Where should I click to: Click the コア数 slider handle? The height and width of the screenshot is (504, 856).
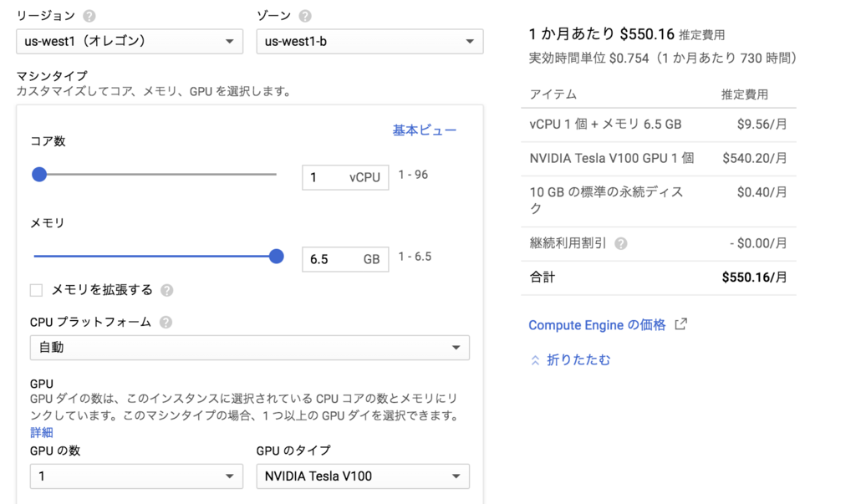coord(39,175)
